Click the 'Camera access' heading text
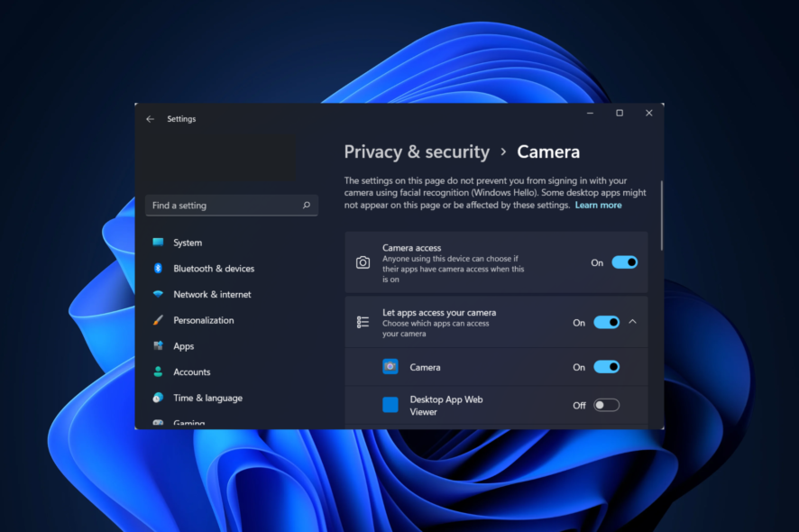The width and height of the screenshot is (799, 532). click(x=412, y=248)
